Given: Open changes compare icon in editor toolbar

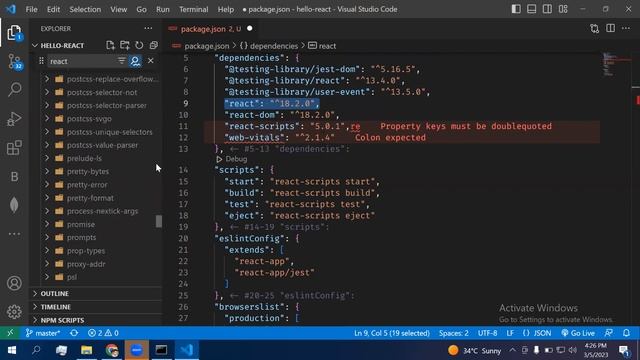Looking at the screenshot, I should pyautogui.click(x=595, y=29).
